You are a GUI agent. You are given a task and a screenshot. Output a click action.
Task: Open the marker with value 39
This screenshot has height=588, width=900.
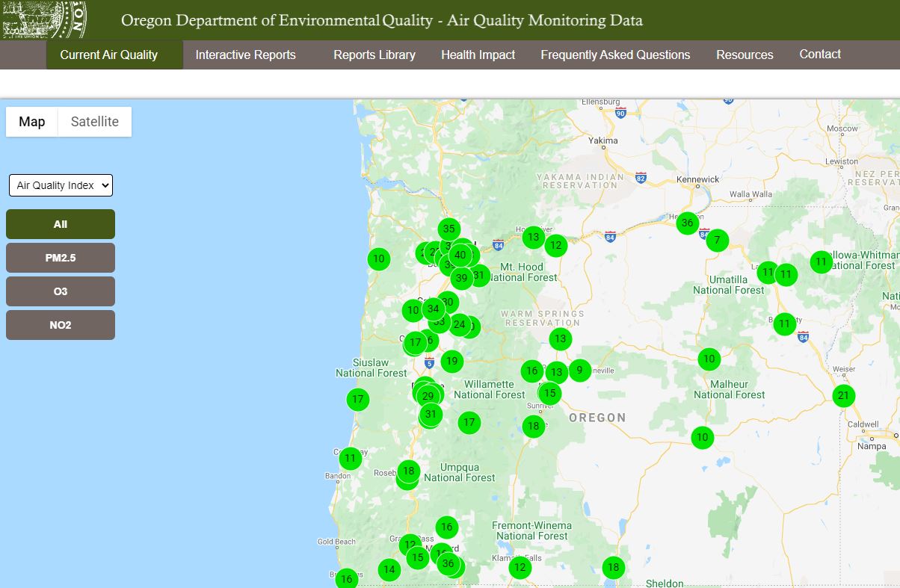(461, 279)
